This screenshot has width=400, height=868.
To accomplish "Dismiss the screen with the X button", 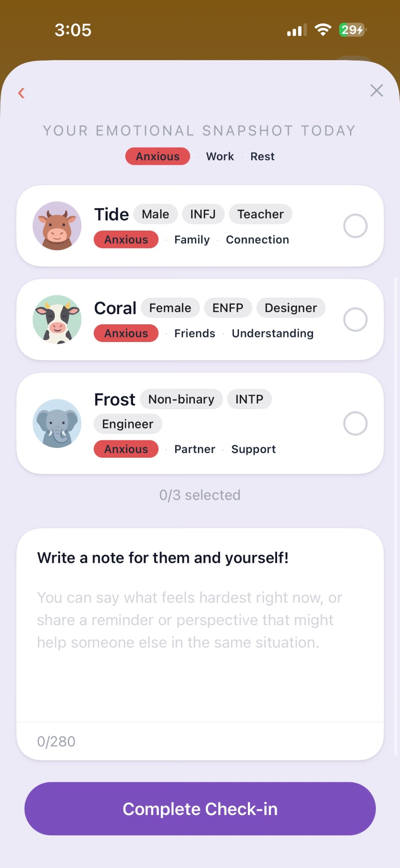I will (376, 90).
